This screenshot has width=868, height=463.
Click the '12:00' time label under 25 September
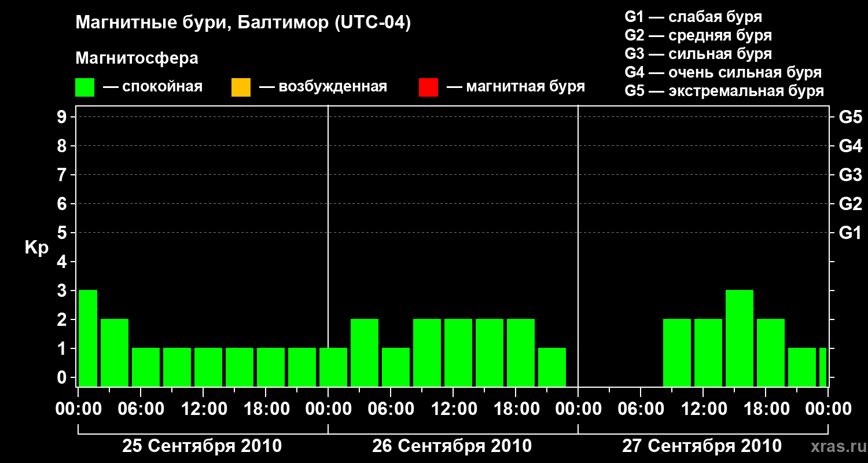[204, 409]
